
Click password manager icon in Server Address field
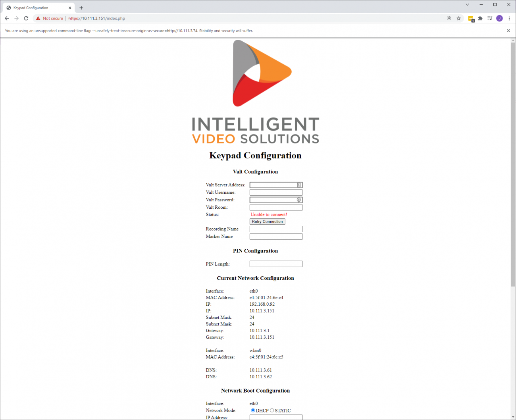pos(299,185)
